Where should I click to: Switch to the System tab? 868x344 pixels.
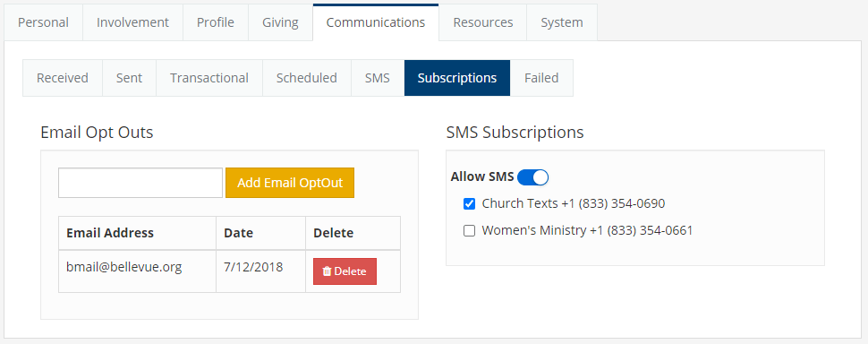561,22
